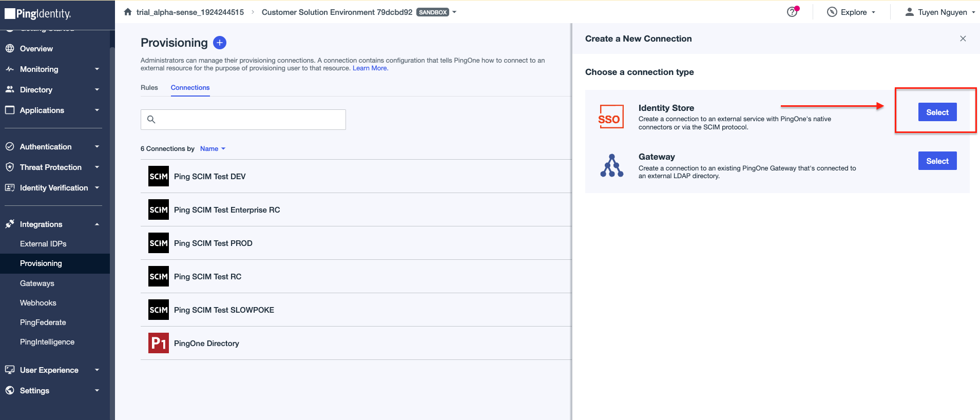Screen dimensions: 980x420
Task: Click the Gateway connection type icon
Action: 612,165
